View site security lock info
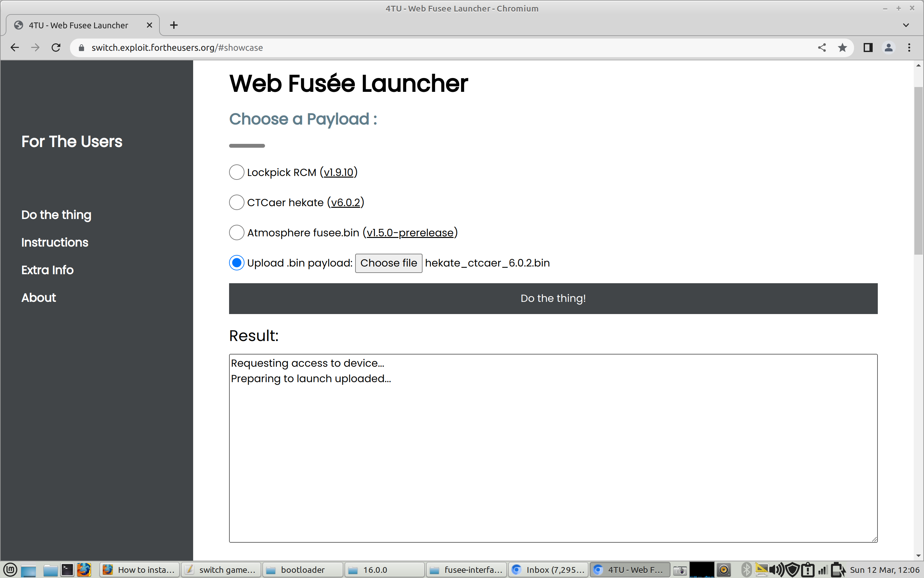 tap(81, 48)
